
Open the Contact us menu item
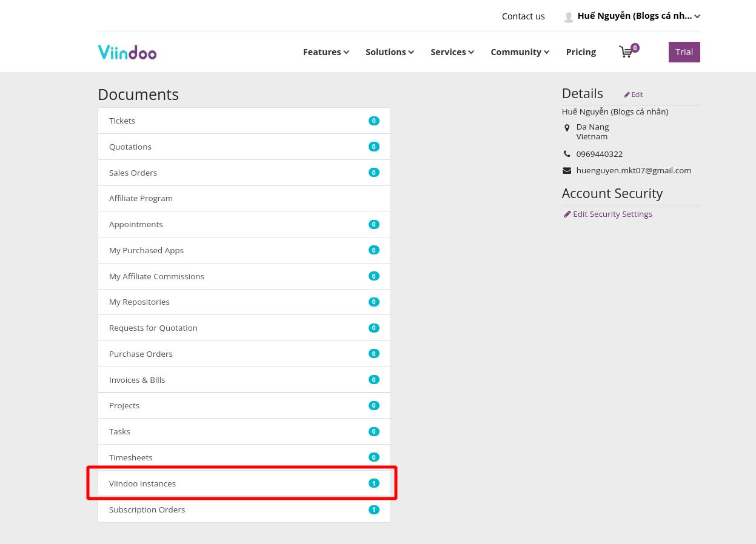(x=523, y=16)
